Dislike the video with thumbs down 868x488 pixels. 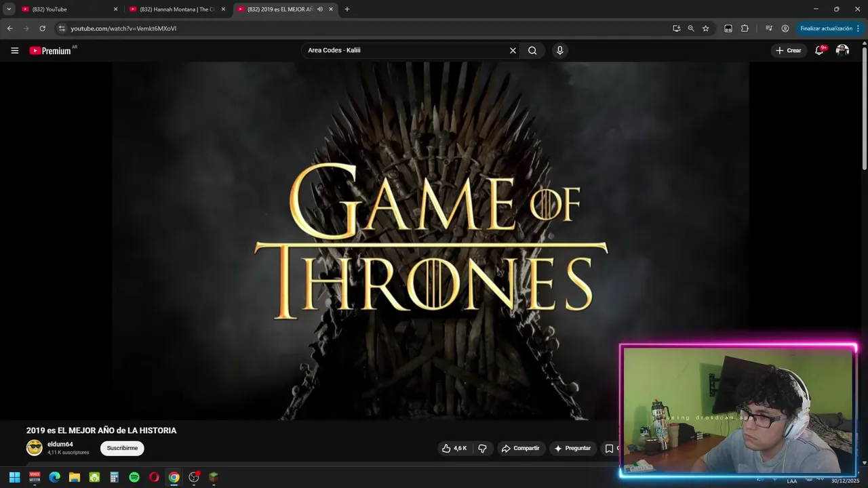(x=483, y=448)
